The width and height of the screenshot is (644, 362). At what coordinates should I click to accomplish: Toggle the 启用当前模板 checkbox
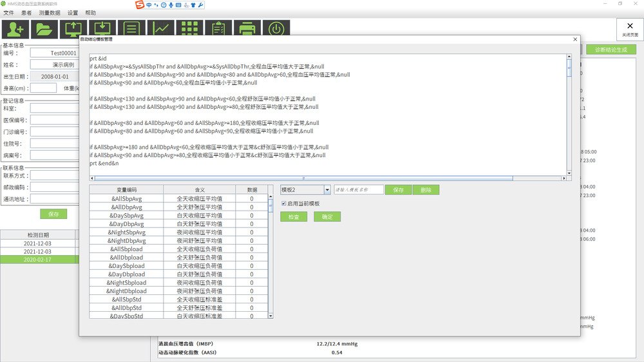click(284, 204)
